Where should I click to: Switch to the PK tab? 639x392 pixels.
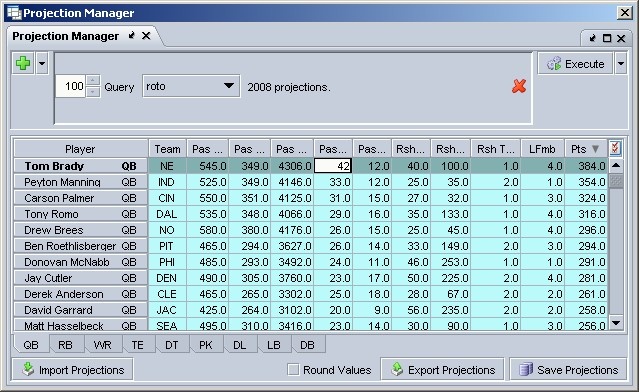(206, 345)
